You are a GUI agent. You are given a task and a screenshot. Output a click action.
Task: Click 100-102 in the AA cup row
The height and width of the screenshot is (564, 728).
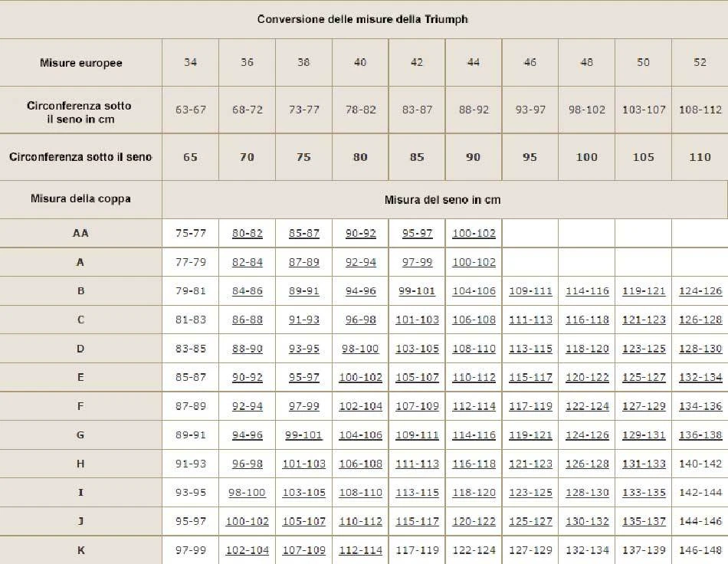(474, 233)
